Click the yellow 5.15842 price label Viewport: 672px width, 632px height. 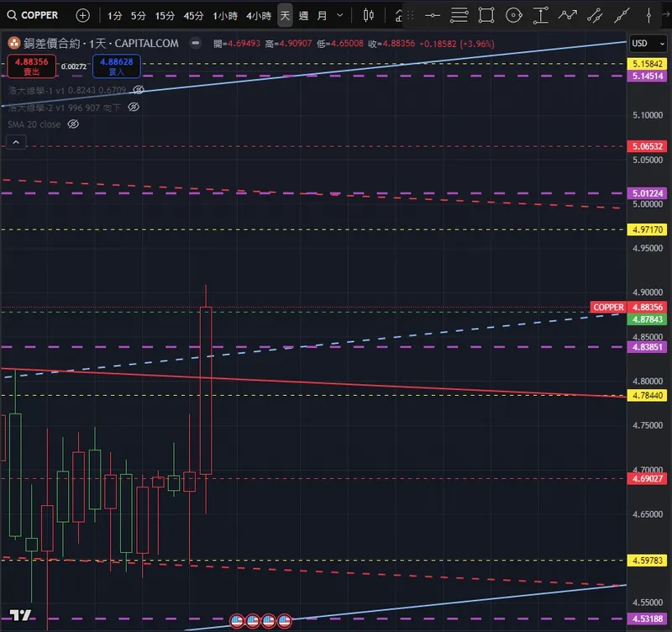tap(647, 64)
